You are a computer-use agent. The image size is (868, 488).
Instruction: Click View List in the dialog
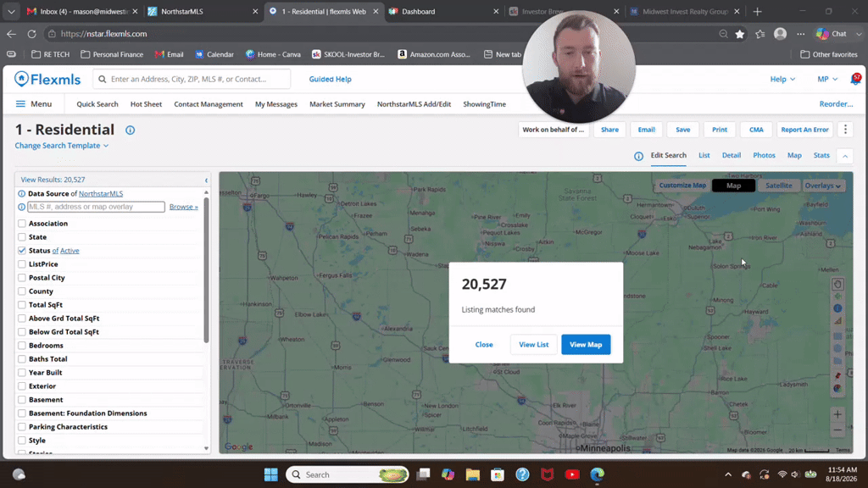tap(534, 344)
